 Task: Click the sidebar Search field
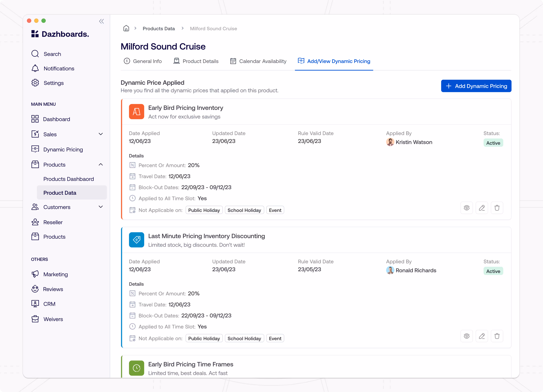(x=52, y=54)
